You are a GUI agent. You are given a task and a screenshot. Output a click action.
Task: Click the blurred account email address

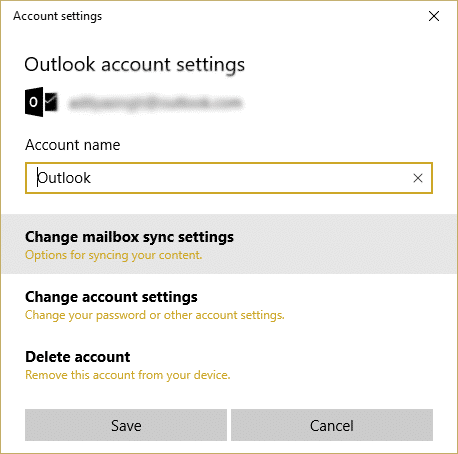pos(155,103)
